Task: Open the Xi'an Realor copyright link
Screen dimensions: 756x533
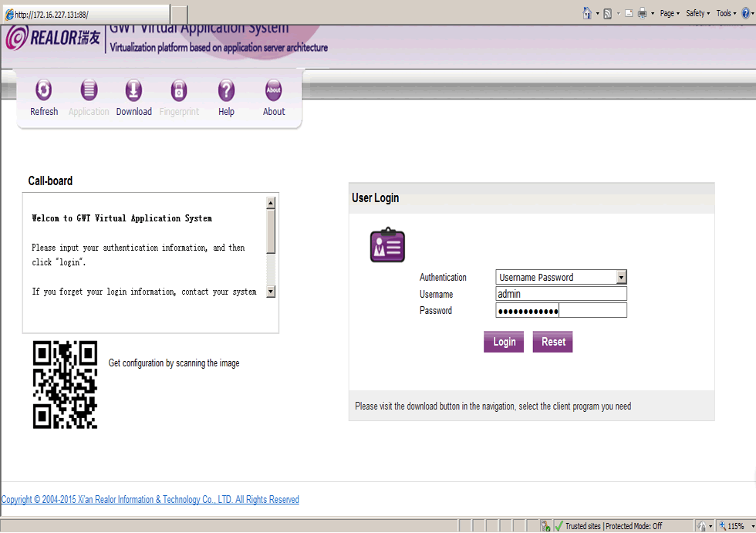Action: [x=150, y=500]
